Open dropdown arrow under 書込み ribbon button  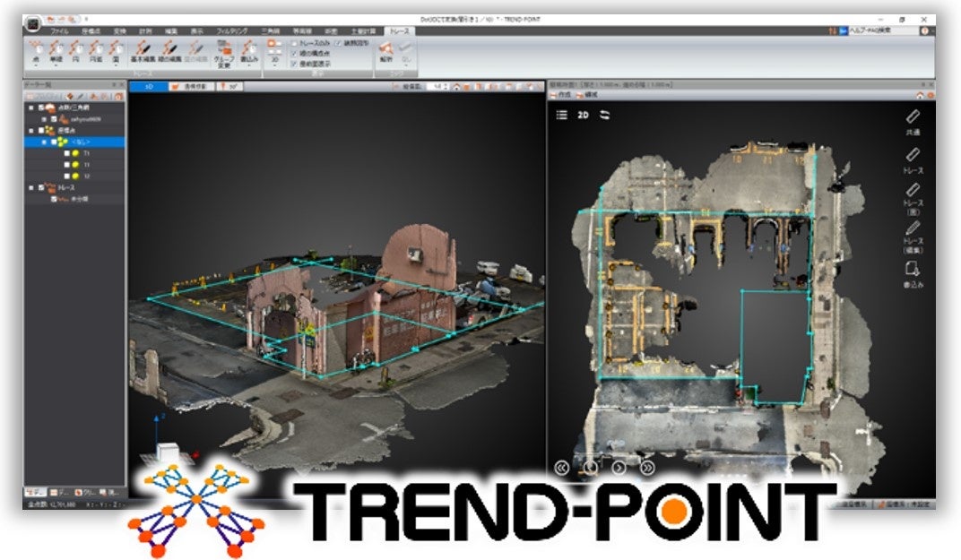click(x=248, y=65)
